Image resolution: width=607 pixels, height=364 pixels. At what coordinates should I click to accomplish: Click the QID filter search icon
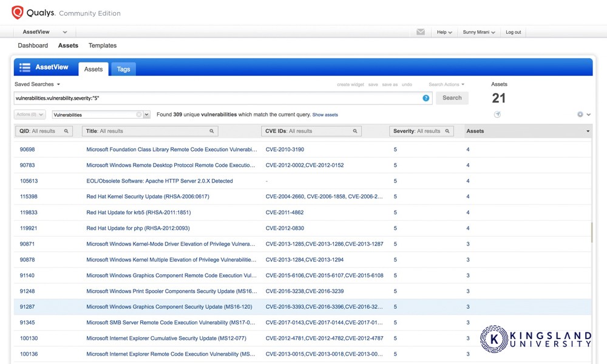[66, 131]
